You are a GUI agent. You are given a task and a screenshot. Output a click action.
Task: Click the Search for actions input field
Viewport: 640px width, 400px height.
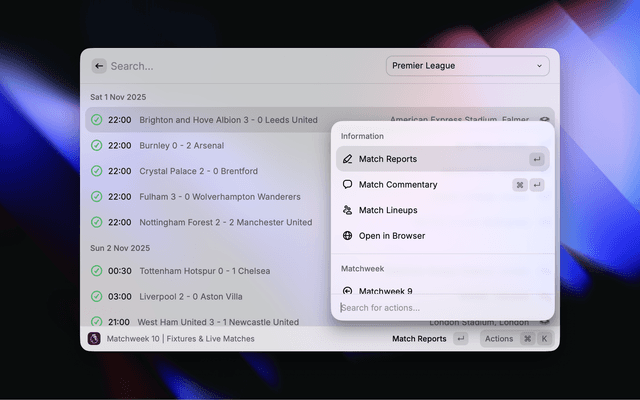(440, 308)
